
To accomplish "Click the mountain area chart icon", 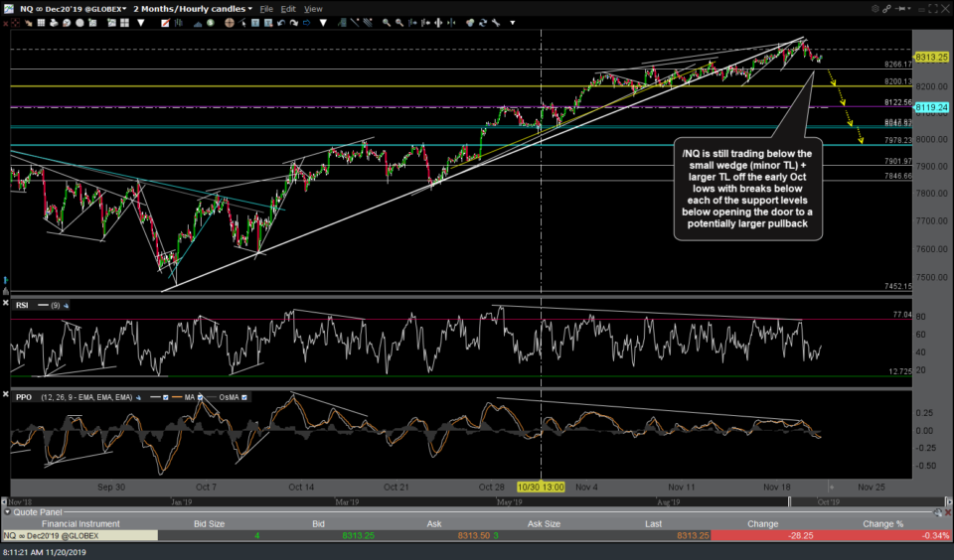I will [x=198, y=23].
